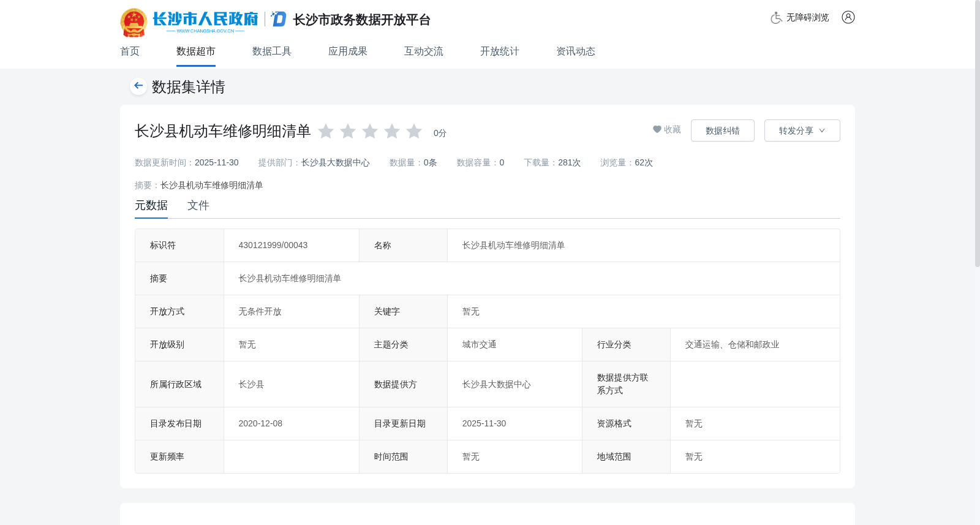The width and height of the screenshot is (980, 525).
Task: Click the 长沙县 administrative region value
Action: pyautogui.click(x=251, y=384)
